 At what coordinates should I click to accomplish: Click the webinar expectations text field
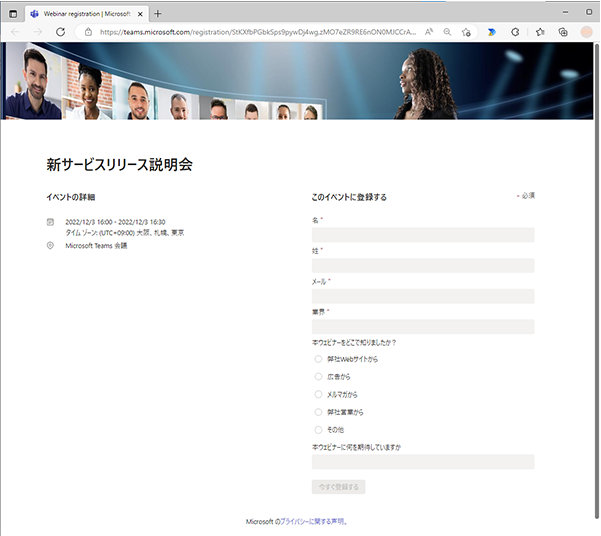423,462
